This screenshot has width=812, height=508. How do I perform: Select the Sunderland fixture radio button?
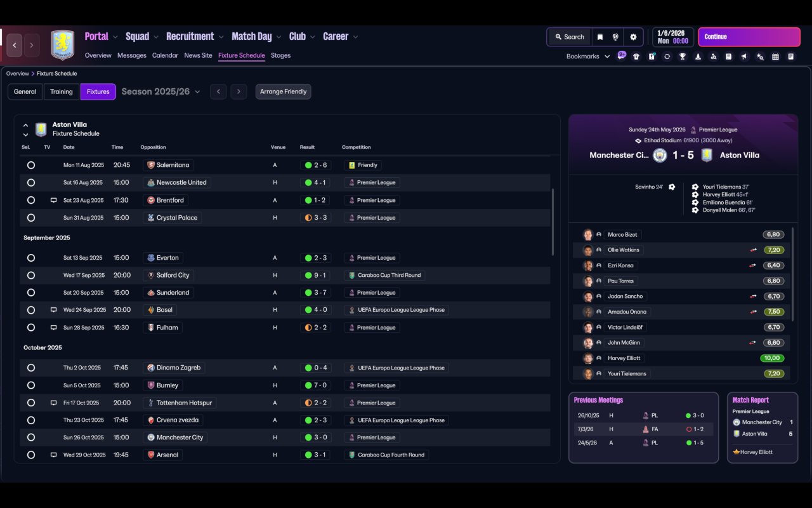click(30, 293)
